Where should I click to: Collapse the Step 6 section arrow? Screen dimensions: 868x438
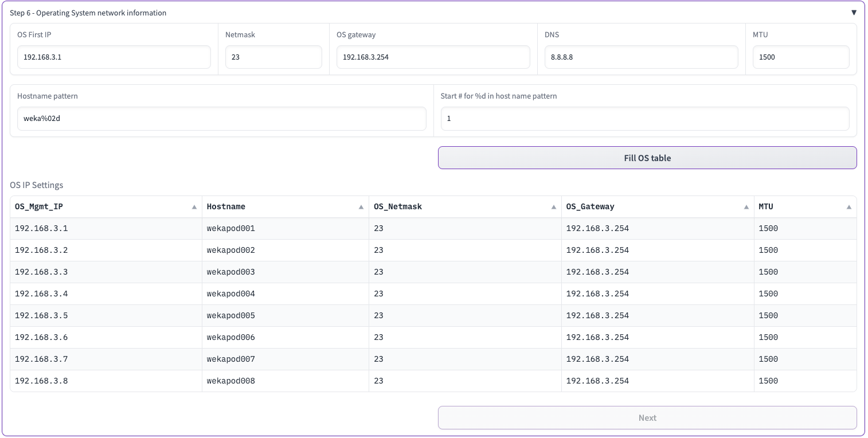tap(854, 13)
